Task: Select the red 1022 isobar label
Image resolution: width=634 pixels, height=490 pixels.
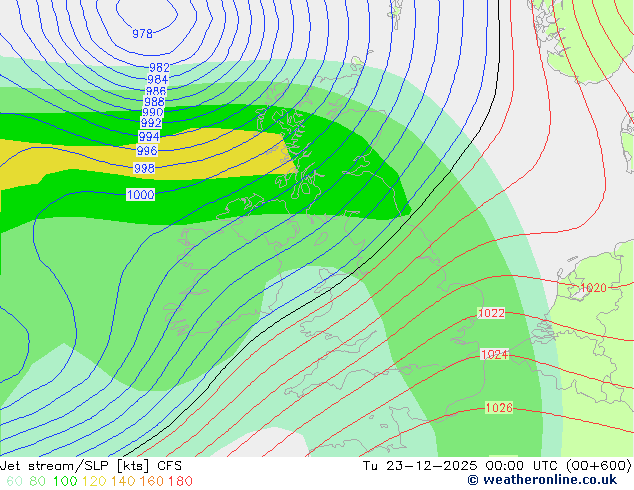Action: click(x=491, y=313)
